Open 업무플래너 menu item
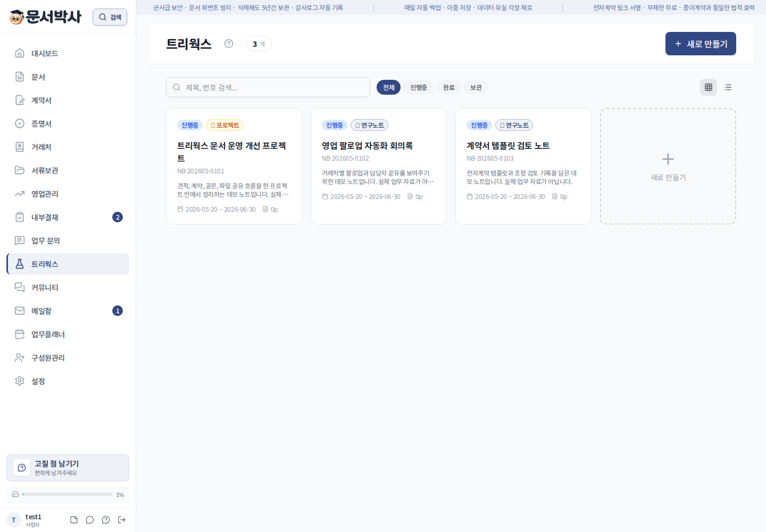766x532 pixels. click(x=68, y=334)
